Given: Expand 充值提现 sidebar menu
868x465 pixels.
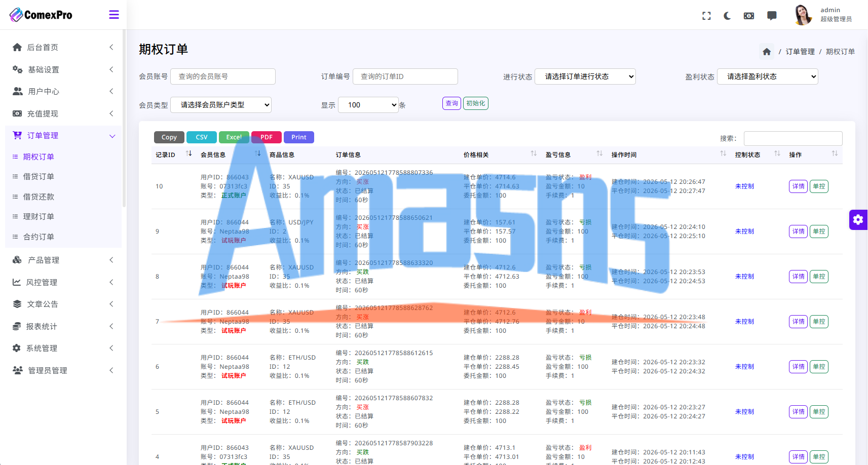Looking at the screenshot, I should [63, 113].
